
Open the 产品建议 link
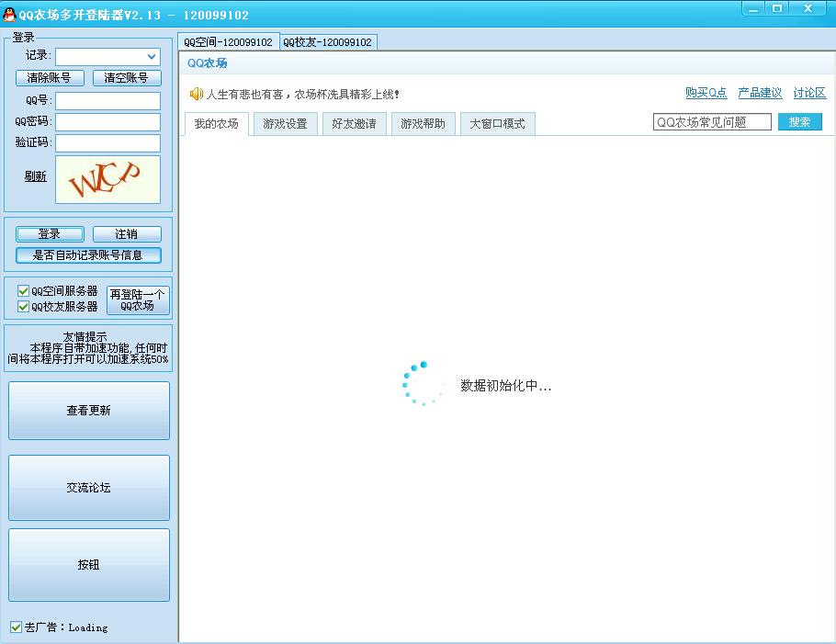click(760, 93)
